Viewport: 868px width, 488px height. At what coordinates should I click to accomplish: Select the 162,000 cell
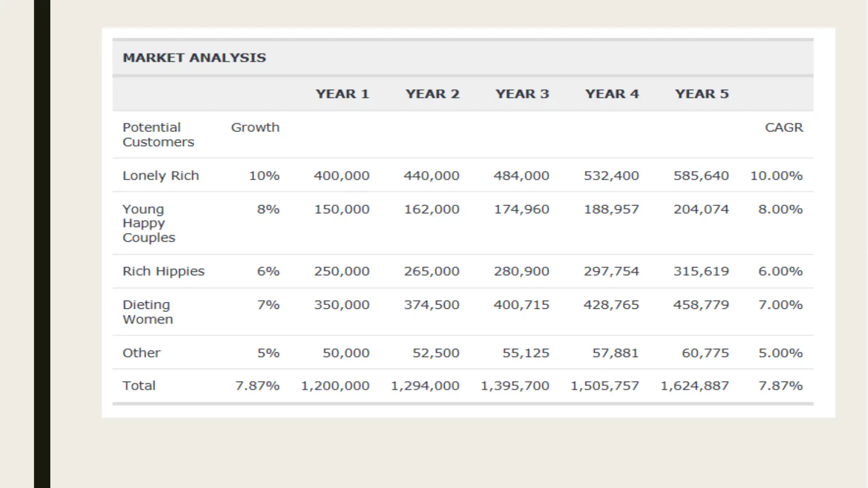click(x=432, y=210)
